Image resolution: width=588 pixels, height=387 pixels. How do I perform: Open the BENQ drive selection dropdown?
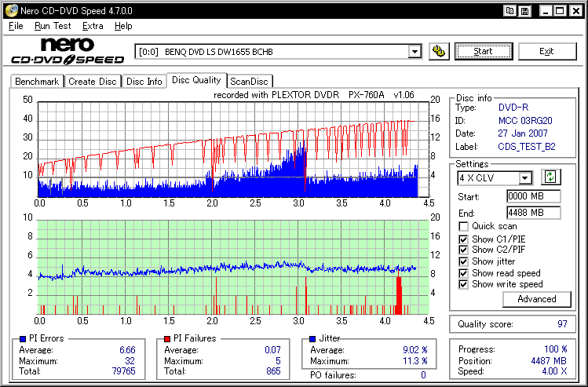pyautogui.click(x=415, y=52)
